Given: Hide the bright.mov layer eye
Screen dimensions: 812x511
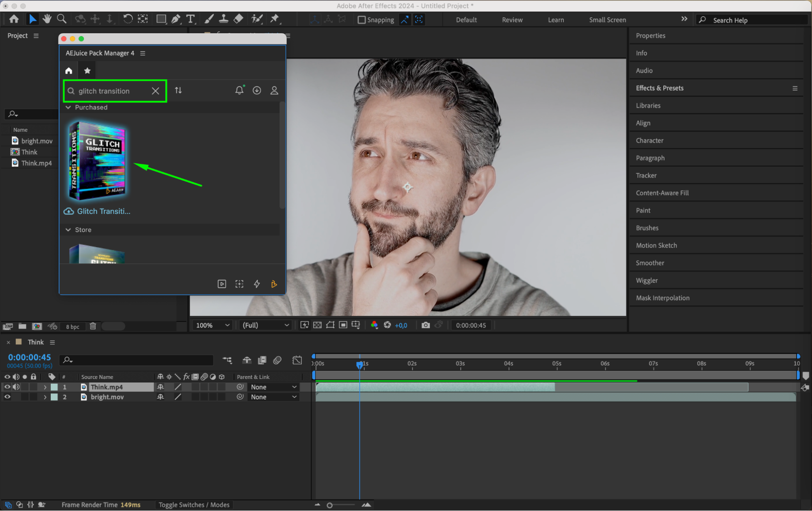Looking at the screenshot, I should point(7,397).
